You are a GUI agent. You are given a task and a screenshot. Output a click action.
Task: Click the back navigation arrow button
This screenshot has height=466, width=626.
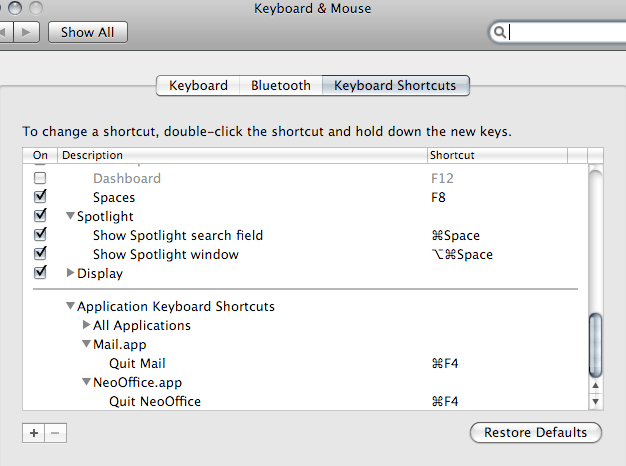coord(6,32)
